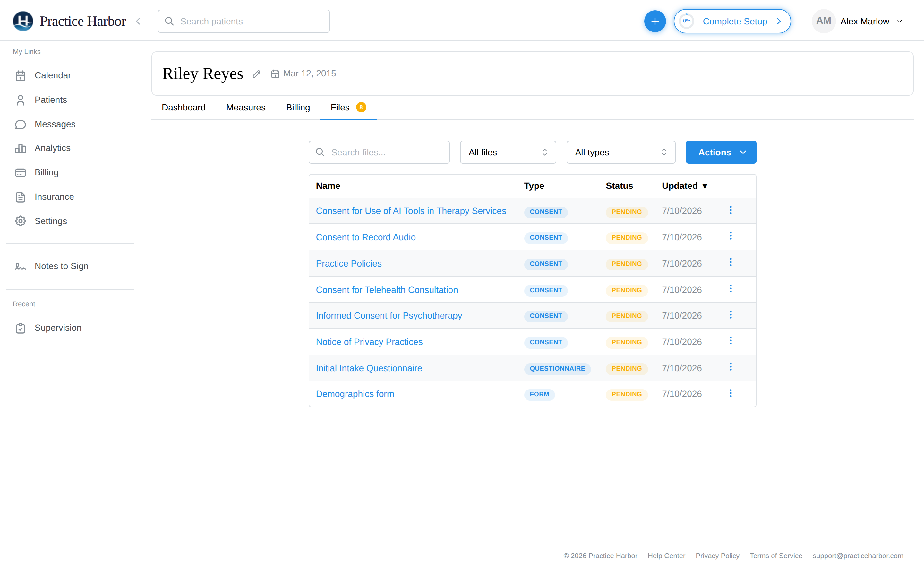Click the Supervision clipboard icon
The image size is (924, 578).
tap(21, 328)
